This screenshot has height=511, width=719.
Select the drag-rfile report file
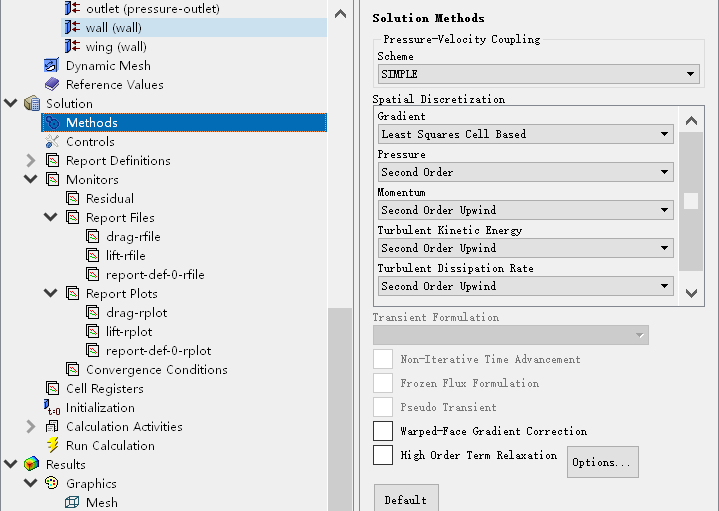coord(133,237)
